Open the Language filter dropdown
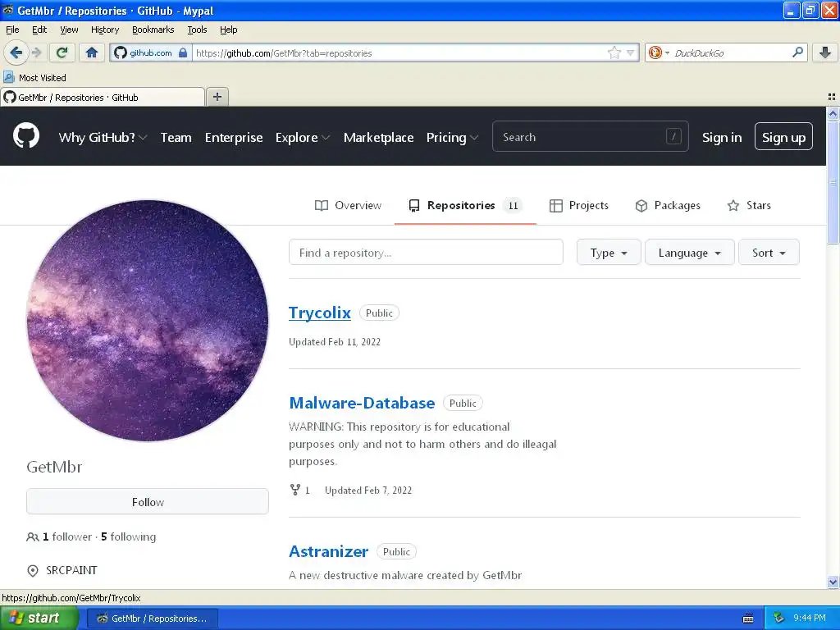Viewport: 840px width, 630px height. [689, 253]
